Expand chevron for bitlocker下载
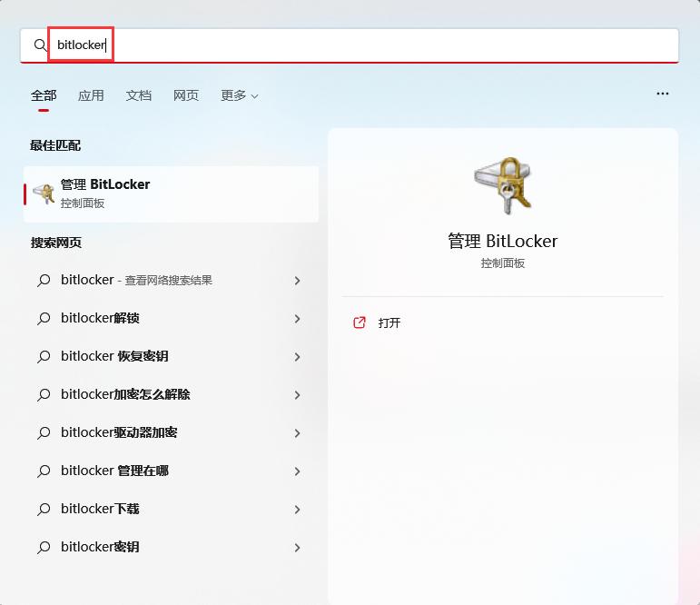Screen dimensions: 700x605 tap(297, 510)
